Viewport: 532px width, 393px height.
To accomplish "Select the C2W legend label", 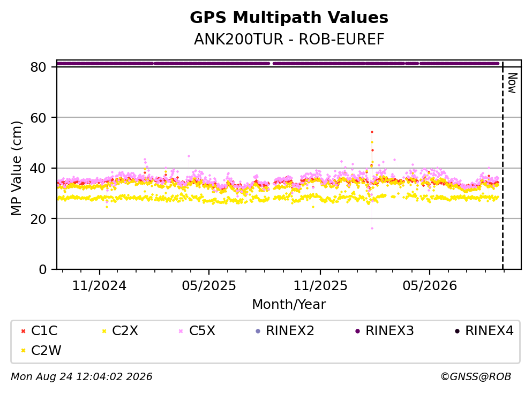I will (46, 350).
